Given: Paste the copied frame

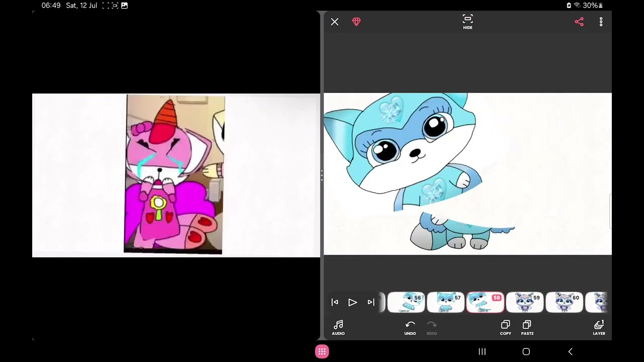Looking at the screenshot, I should click(527, 327).
